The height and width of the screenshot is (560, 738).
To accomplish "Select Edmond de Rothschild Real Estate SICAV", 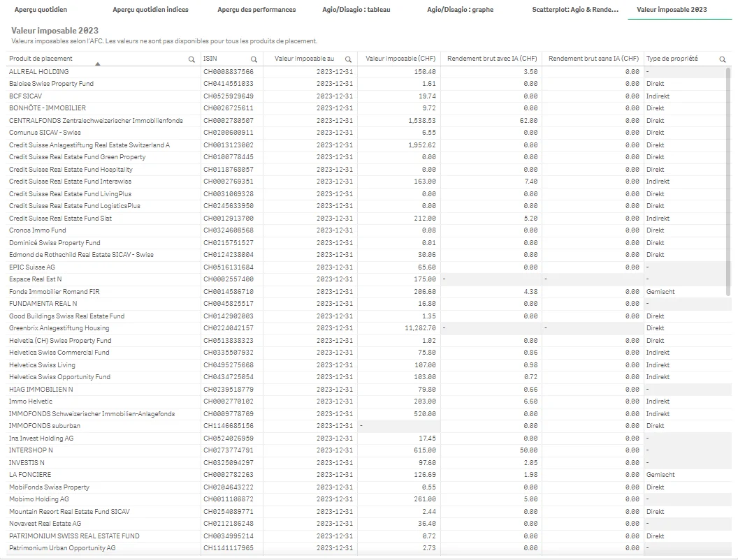I will point(81,255).
